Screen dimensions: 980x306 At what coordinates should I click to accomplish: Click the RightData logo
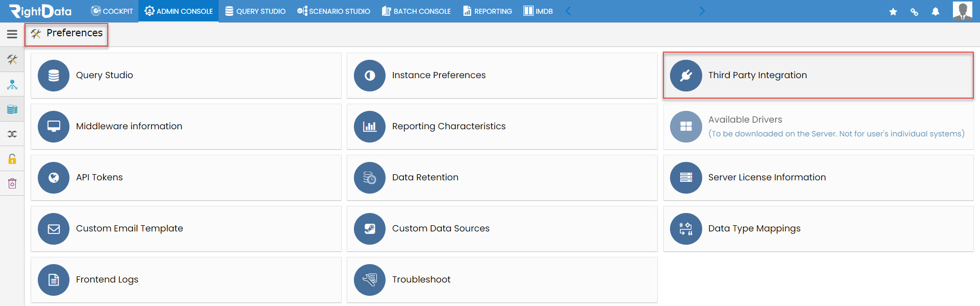tap(41, 11)
